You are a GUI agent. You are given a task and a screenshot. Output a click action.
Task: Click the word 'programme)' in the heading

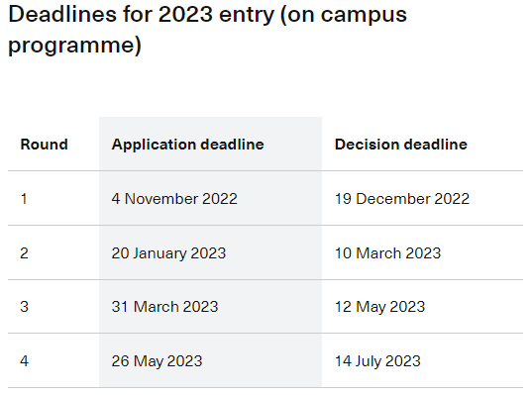click(74, 46)
